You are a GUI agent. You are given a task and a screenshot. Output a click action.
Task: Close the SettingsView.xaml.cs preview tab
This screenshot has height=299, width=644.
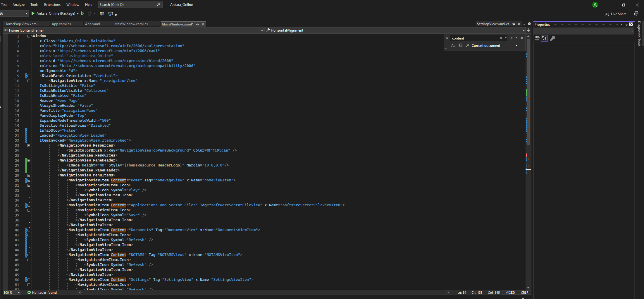point(519,24)
